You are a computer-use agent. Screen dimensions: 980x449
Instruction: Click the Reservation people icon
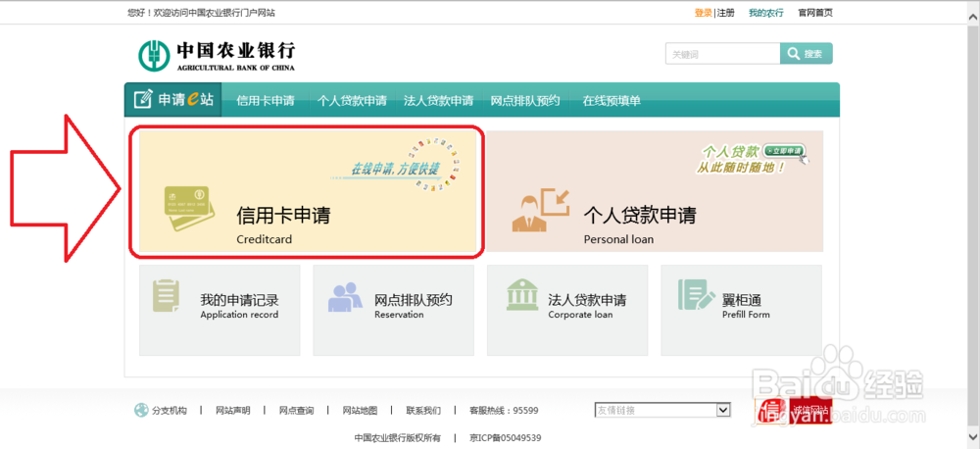pyautogui.click(x=345, y=297)
